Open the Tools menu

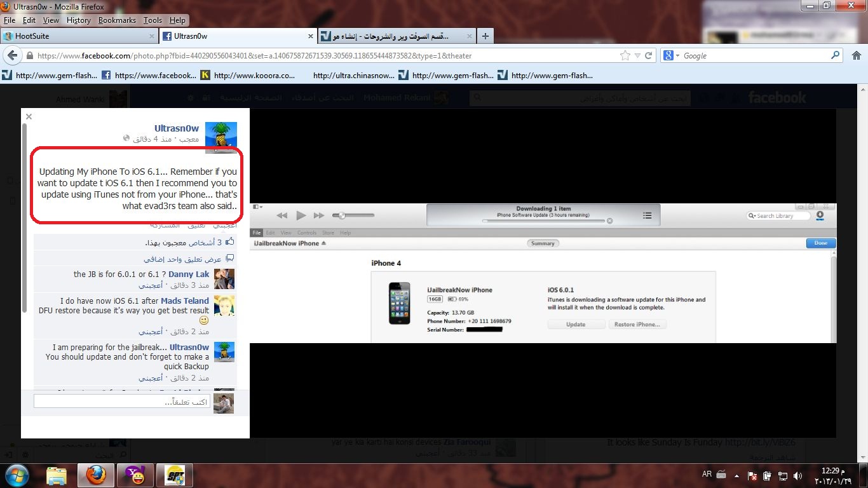click(153, 20)
